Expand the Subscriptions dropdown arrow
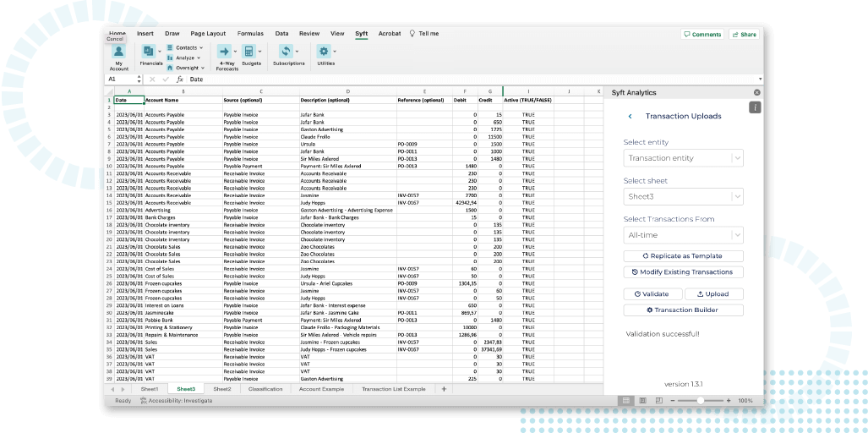Image resolution: width=868 pixels, height=433 pixels. pyautogui.click(x=297, y=52)
